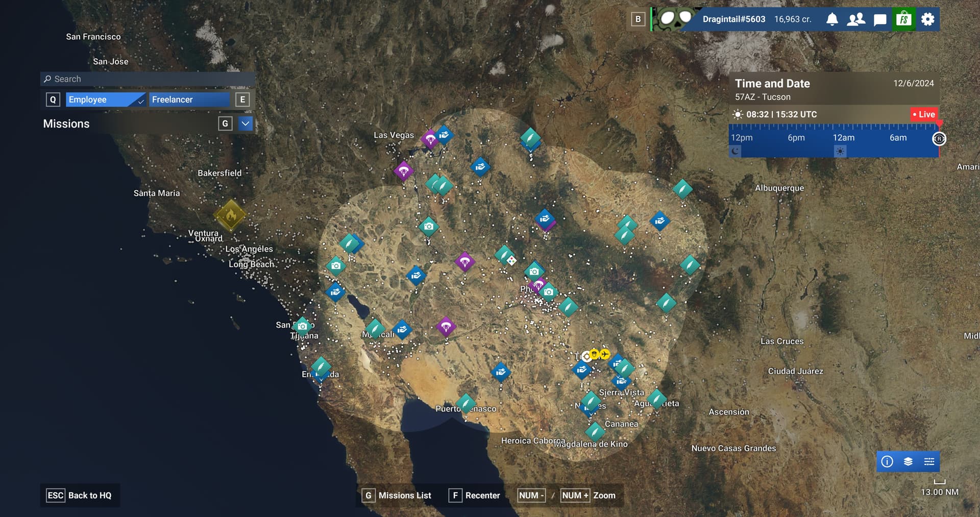Select the teal mission icon over Ensenada

(x=321, y=366)
